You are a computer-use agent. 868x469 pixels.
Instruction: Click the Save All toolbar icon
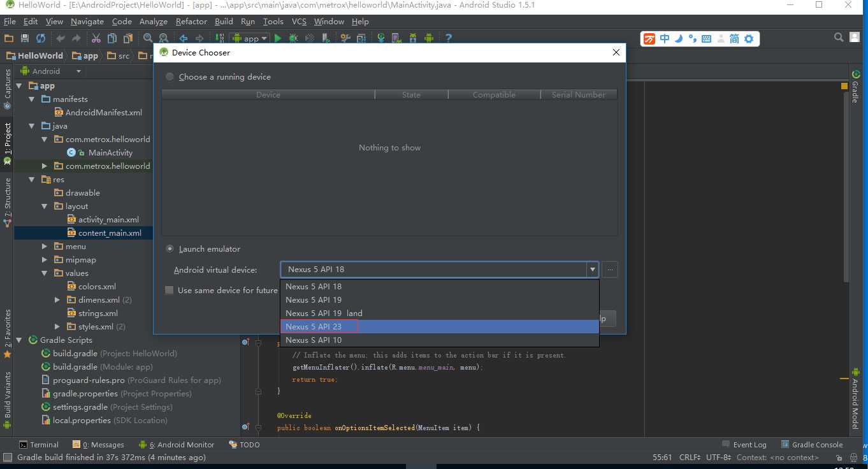tap(25, 38)
